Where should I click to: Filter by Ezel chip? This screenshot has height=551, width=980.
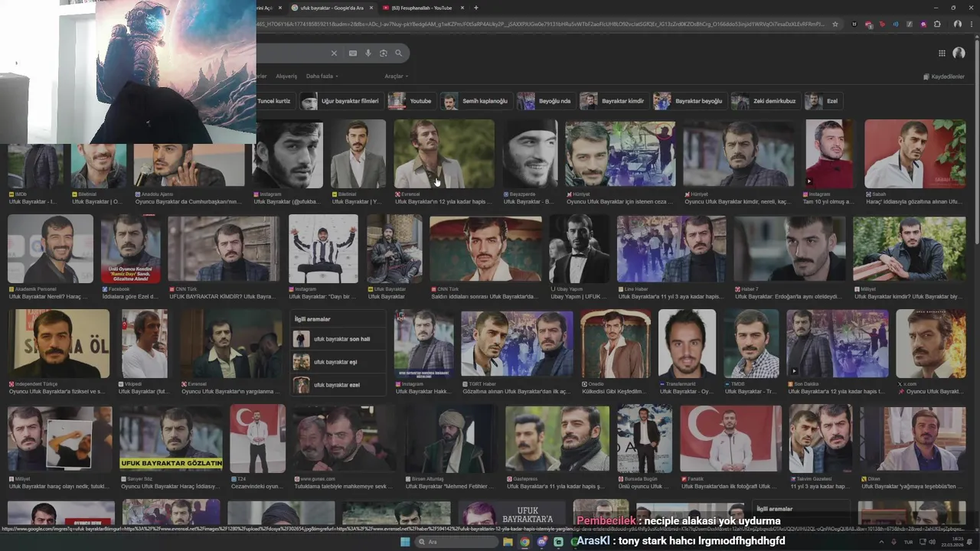point(823,101)
